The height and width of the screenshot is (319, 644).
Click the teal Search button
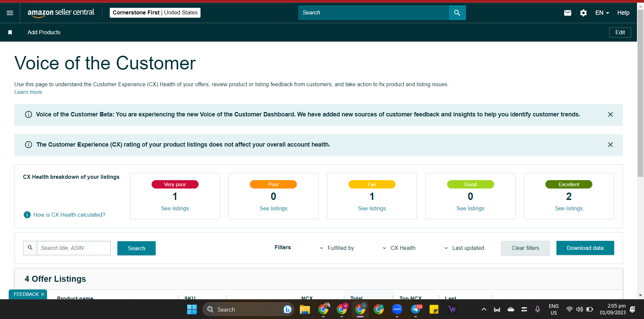pos(137,248)
